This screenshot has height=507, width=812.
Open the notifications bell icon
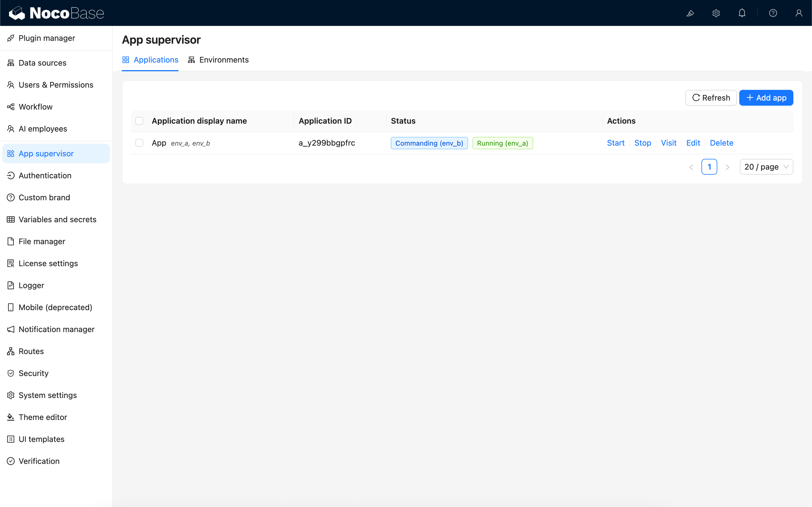(742, 13)
